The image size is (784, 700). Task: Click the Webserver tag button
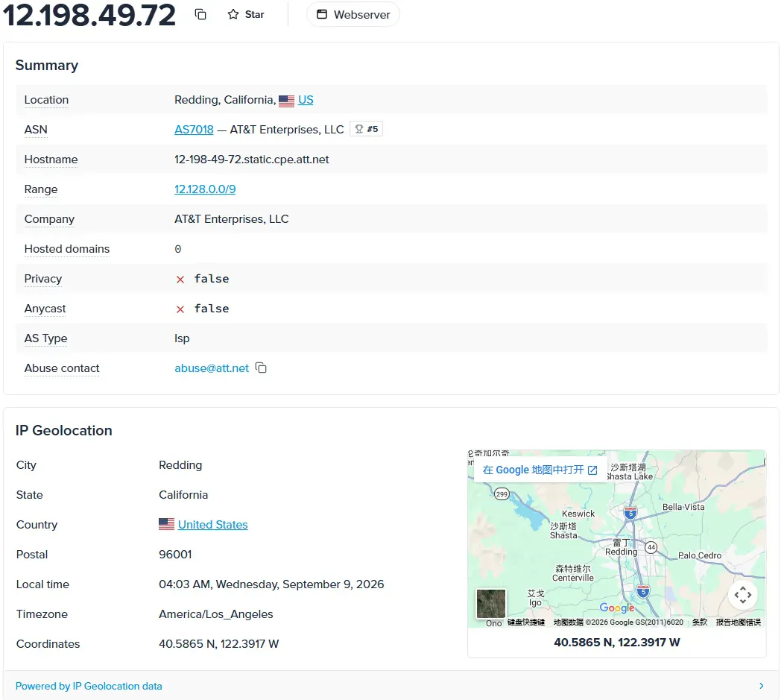(x=353, y=14)
